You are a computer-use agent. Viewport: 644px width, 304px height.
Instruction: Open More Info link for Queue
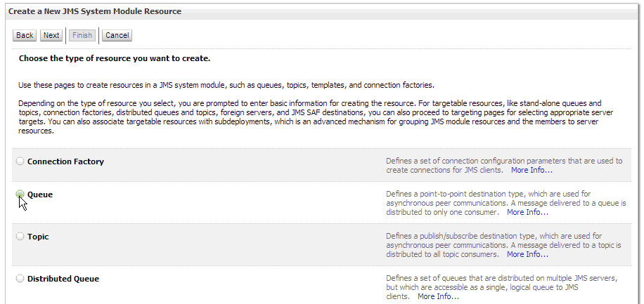[527, 212]
